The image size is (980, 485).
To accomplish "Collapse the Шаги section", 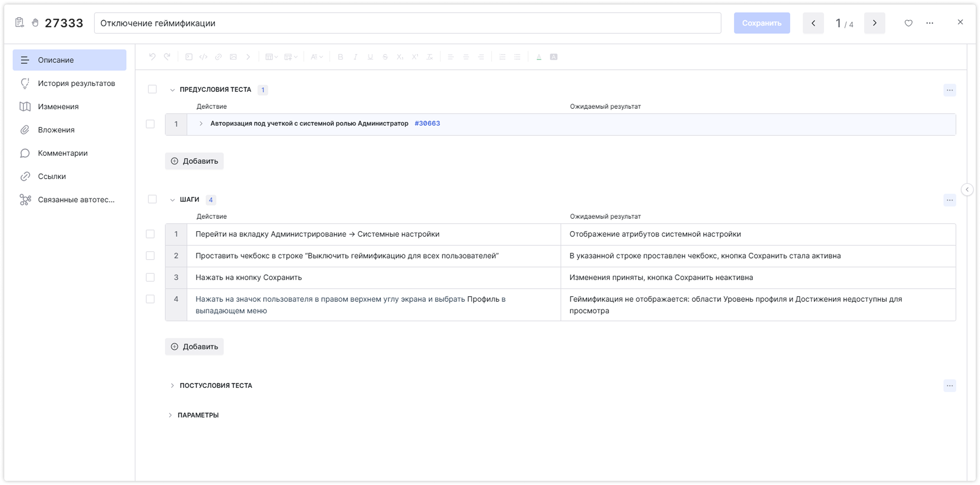I will pos(172,200).
